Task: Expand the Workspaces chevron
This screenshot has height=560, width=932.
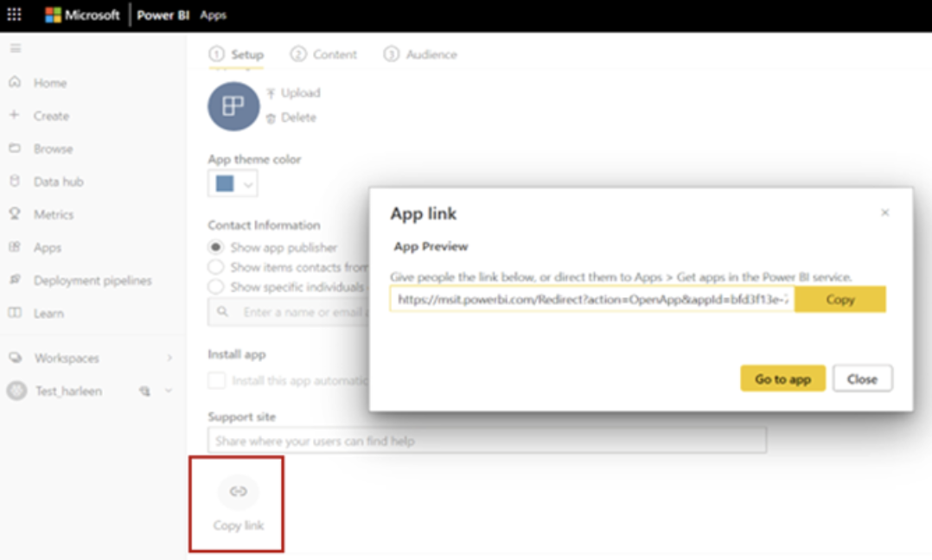Action: (x=170, y=357)
